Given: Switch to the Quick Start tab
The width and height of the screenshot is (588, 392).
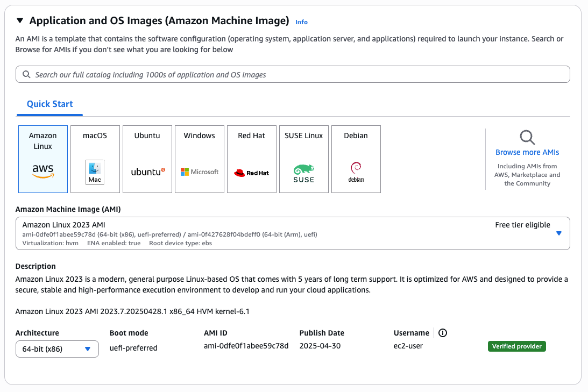Looking at the screenshot, I should point(49,104).
